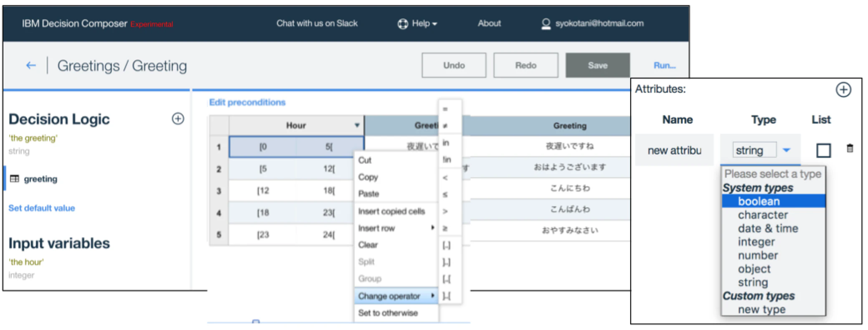Click the 'the hour' input variable
The width and height of the screenshot is (868, 330).
[26, 262]
